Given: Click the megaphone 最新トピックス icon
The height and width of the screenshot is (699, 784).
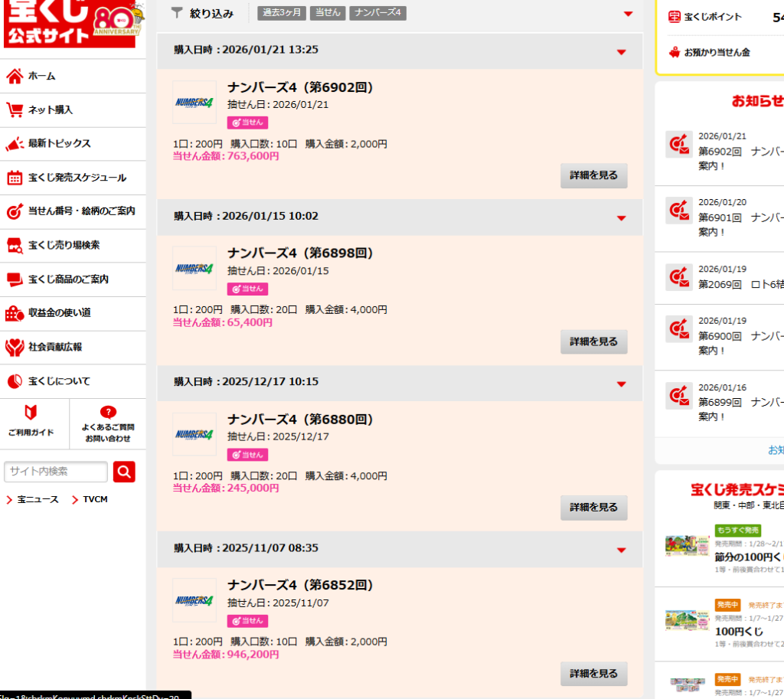Looking at the screenshot, I should [15, 143].
